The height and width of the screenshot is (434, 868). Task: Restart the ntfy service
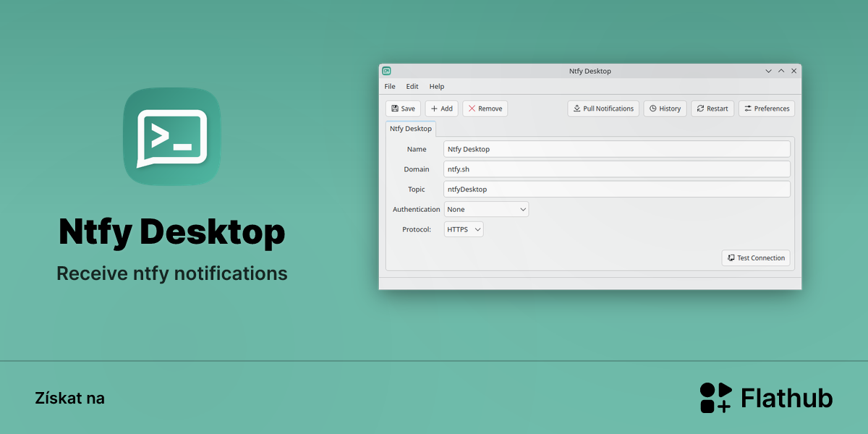click(x=712, y=109)
